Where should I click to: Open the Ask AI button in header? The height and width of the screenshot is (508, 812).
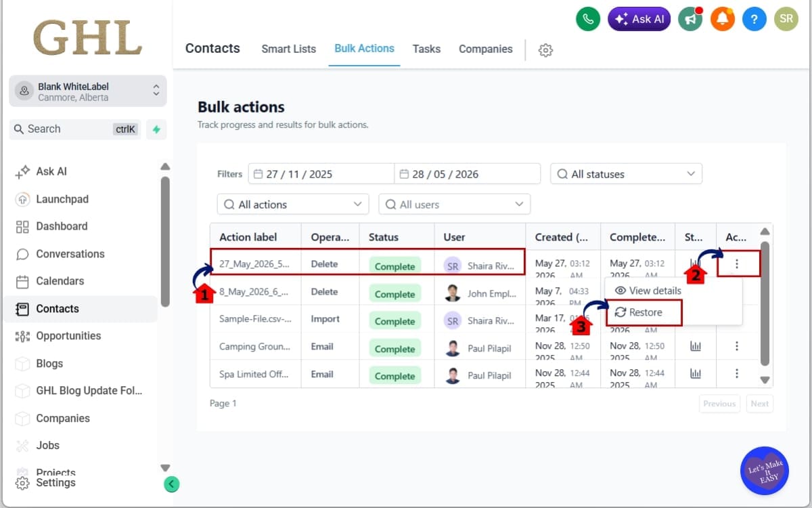(639, 19)
